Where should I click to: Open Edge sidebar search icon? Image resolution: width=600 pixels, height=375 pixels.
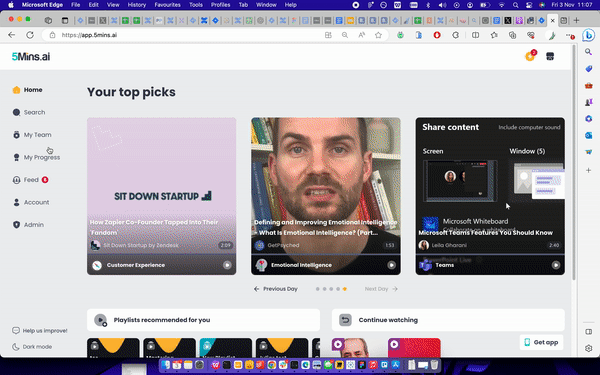pyautogui.click(x=589, y=52)
